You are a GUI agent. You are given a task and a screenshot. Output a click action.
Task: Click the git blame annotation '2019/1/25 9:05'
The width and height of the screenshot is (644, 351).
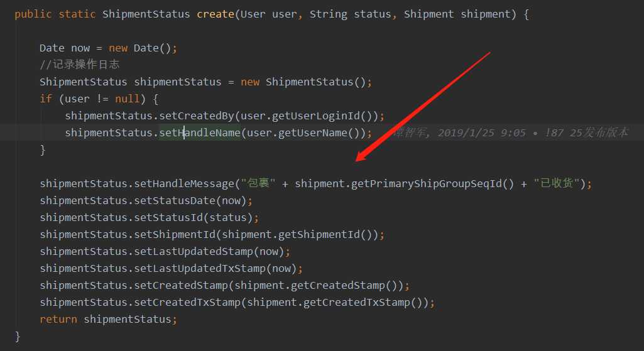click(x=481, y=132)
